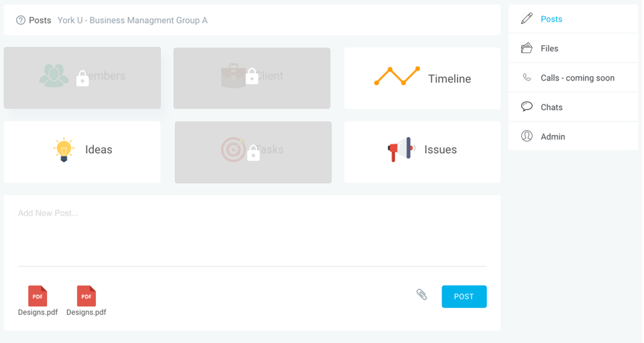Image resolution: width=644 pixels, height=343 pixels.
Task: Click the speech bubble Chats icon
Action: [527, 107]
